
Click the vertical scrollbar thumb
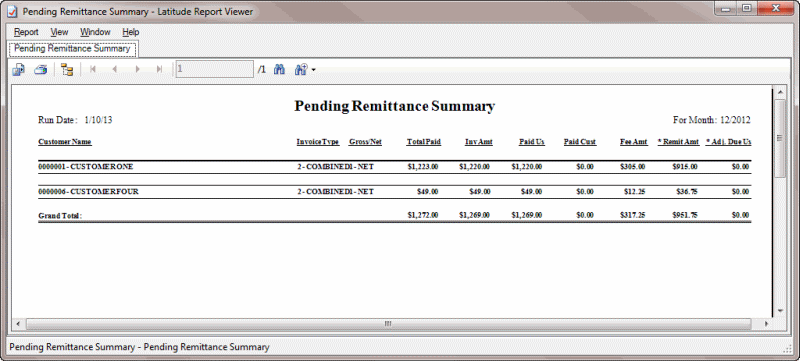point(780,138)
